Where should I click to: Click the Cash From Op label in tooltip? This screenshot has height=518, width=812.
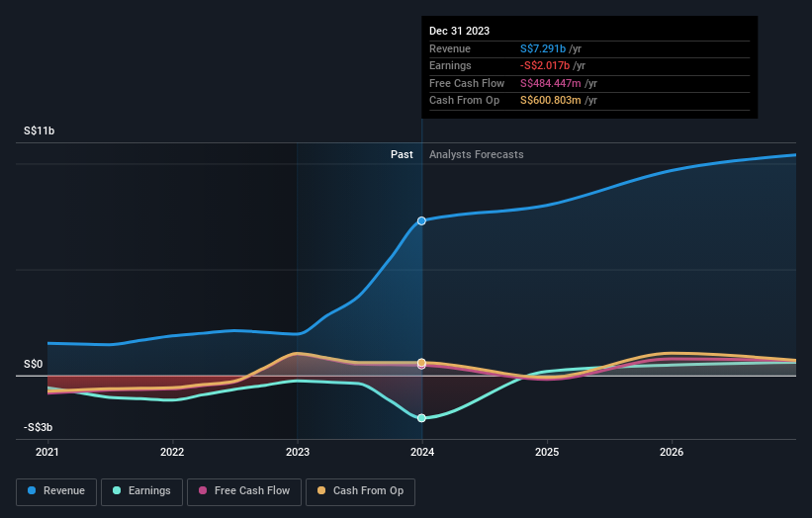[x=464, y=101]
